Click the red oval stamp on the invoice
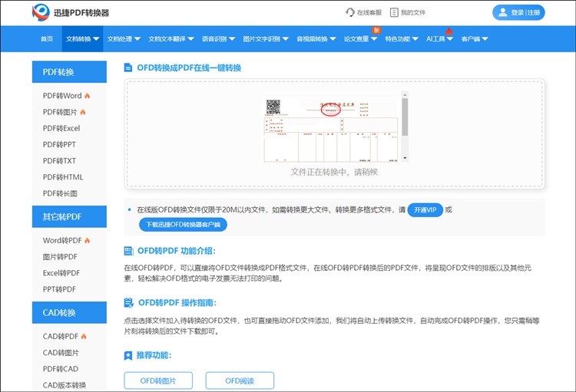Viewport: 576px width, 392px height. (330, 110)
